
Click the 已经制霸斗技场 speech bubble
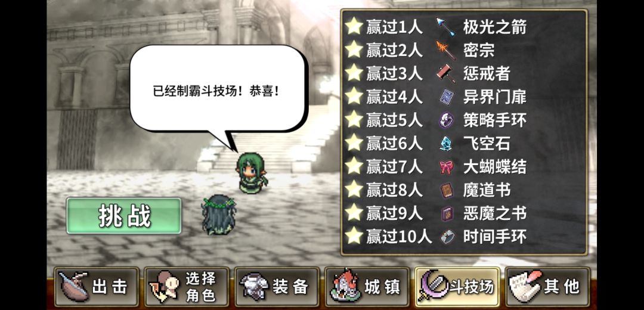[219, 91]
